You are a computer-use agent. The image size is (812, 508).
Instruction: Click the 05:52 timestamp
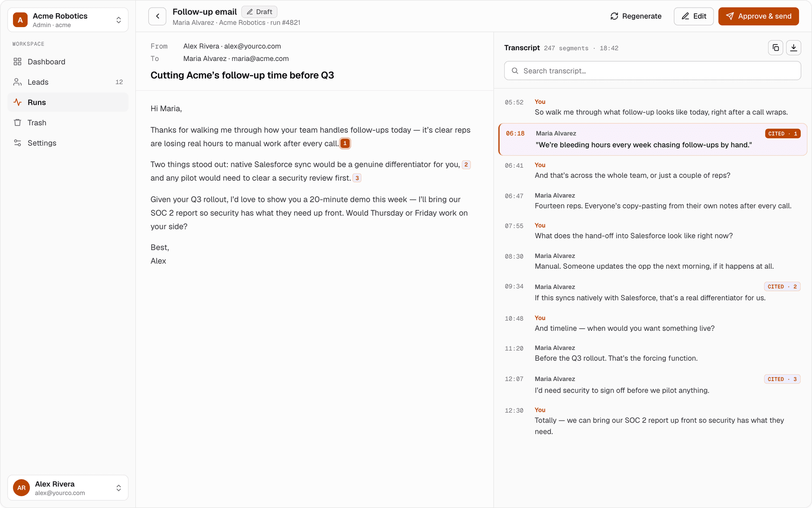click(x=514, y=103)
